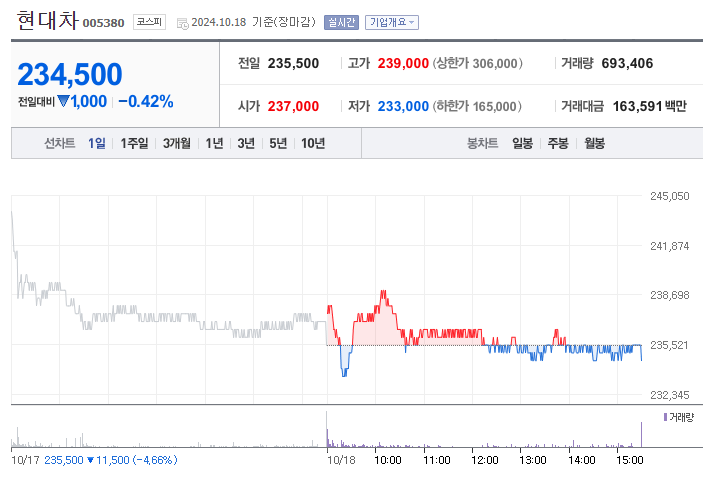This screenshot has width=703, height=477.
Task: Click the 10/17 closing info 235,500 below the chart
Action: 110,460
